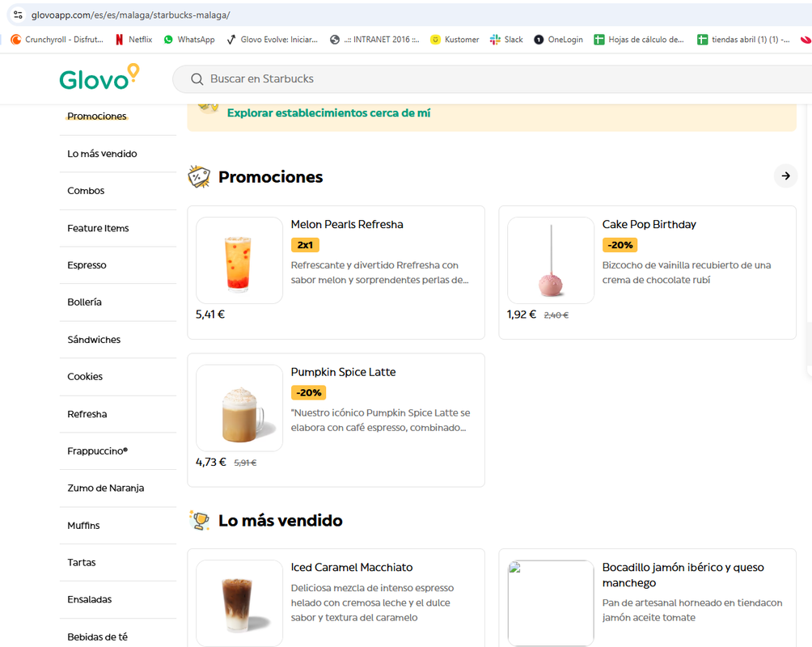
Task: Go to Ensaladas category
Action: 89,599
